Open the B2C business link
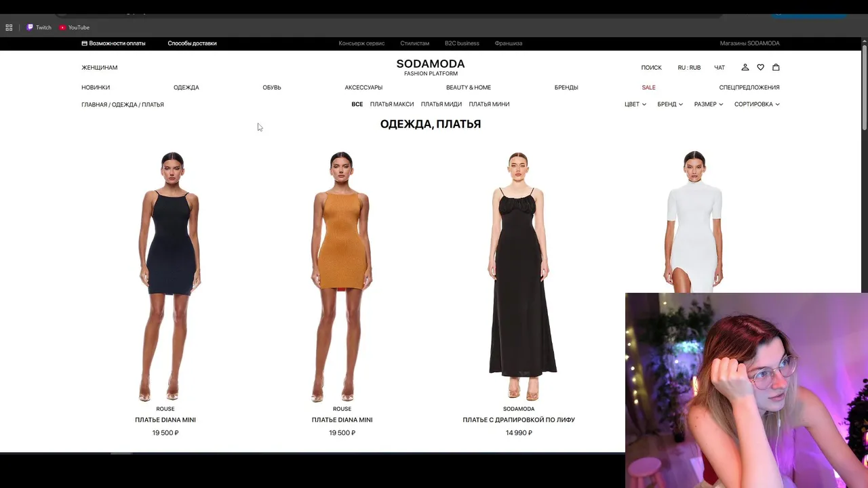Screen dimensions: 868x488 pos(462,43)
